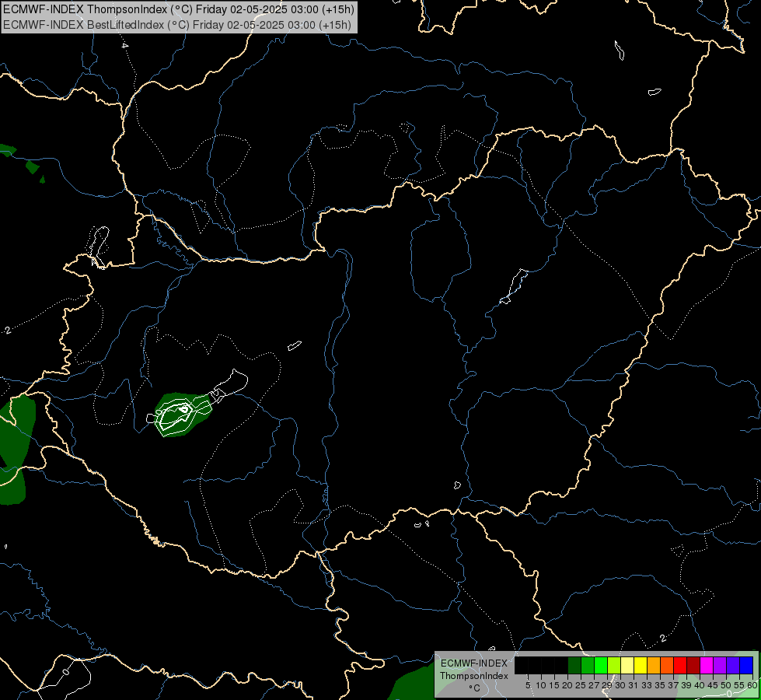Screen dimensions: 761x700
Task: Select the orange 33-35 legend swatch
Action: [654, 665]
